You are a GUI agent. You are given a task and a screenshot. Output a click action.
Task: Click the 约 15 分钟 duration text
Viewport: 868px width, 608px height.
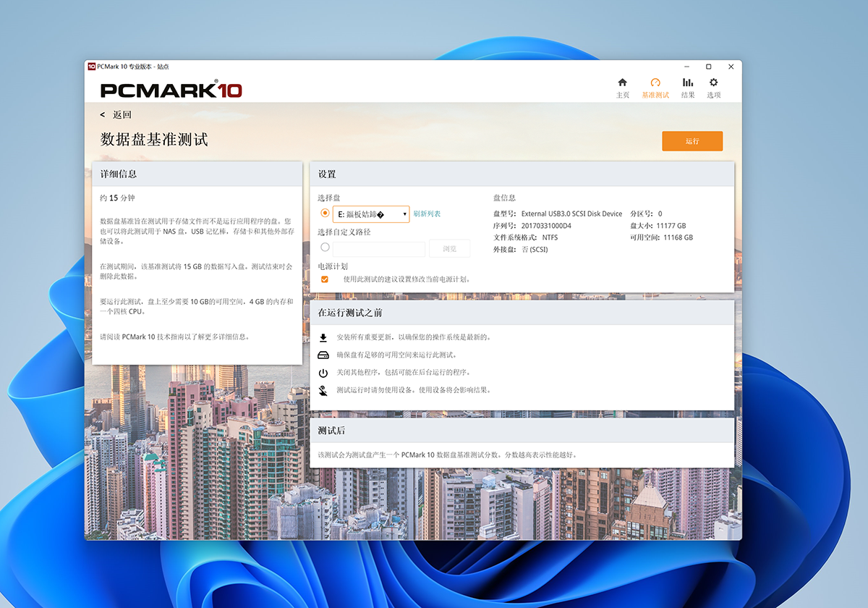[x=117, y=198]
